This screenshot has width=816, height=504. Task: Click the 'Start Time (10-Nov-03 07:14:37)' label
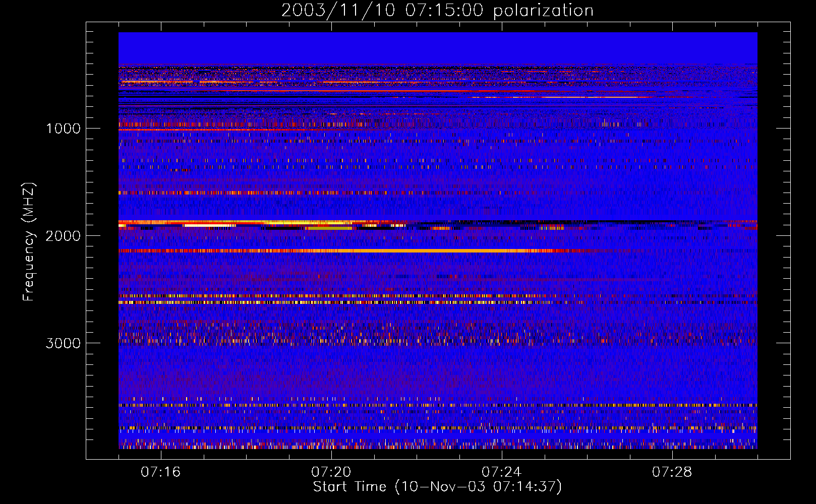[437, 487]
